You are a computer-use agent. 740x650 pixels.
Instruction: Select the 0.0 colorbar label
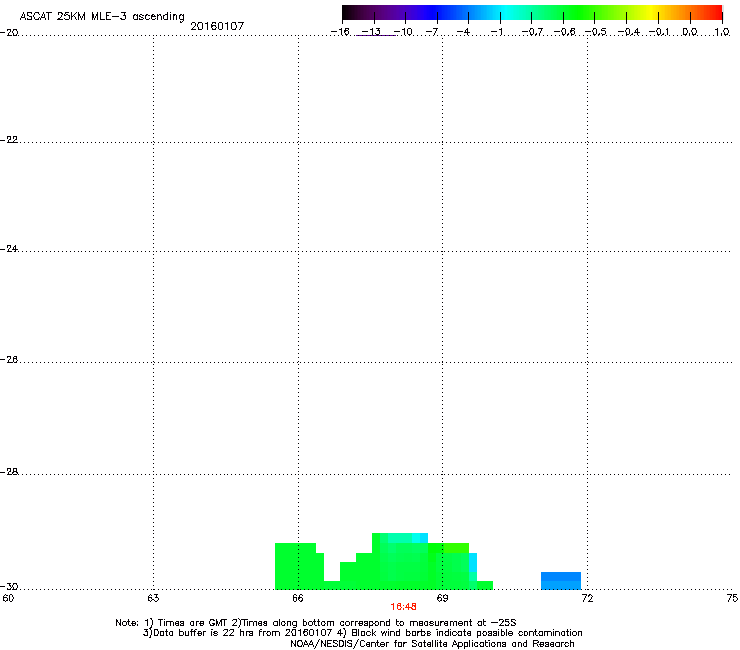click(690, 32)
